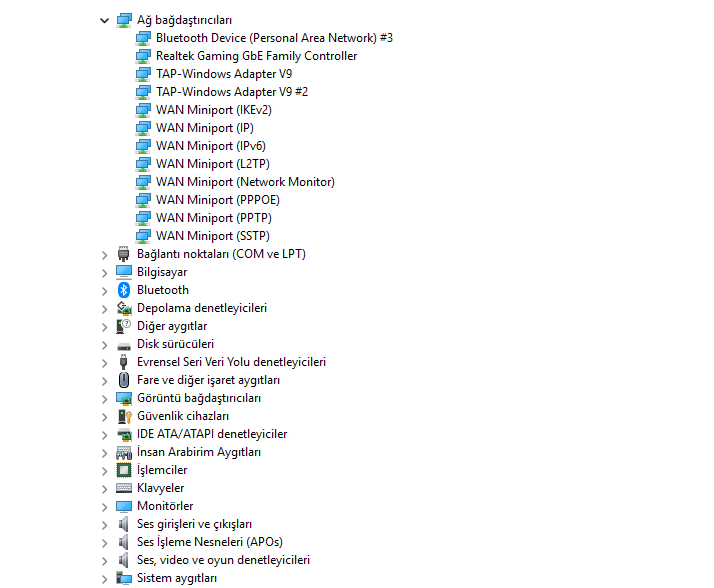Click the WAN Miniport (PPTP) icon
Viewport: 714px width, 588px height.
[143, 218]
